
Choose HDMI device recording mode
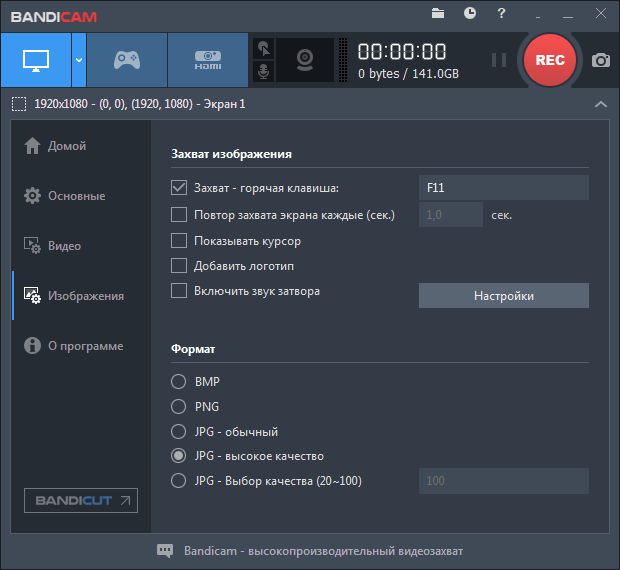(x=207, y=60)
